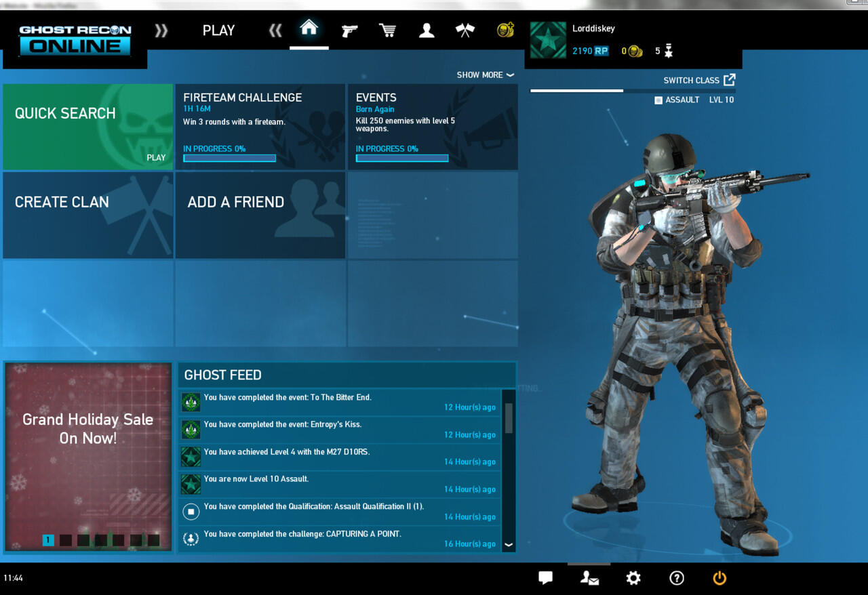868x595 pixels.
Task: Open the ADD A FRIEND tile
Action: pyautogui.click(x=260, y=215)
